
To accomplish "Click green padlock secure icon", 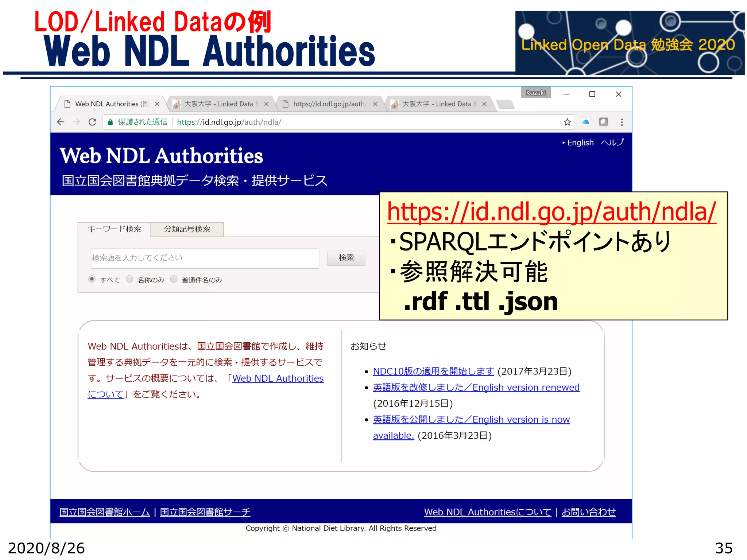I will pos(110,122).
